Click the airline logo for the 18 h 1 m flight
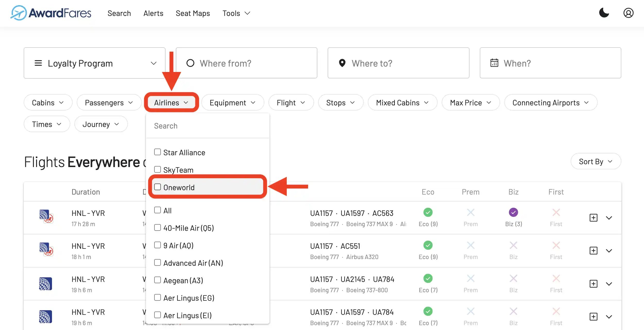Viewport: 644px width, 330px height. 46,249
